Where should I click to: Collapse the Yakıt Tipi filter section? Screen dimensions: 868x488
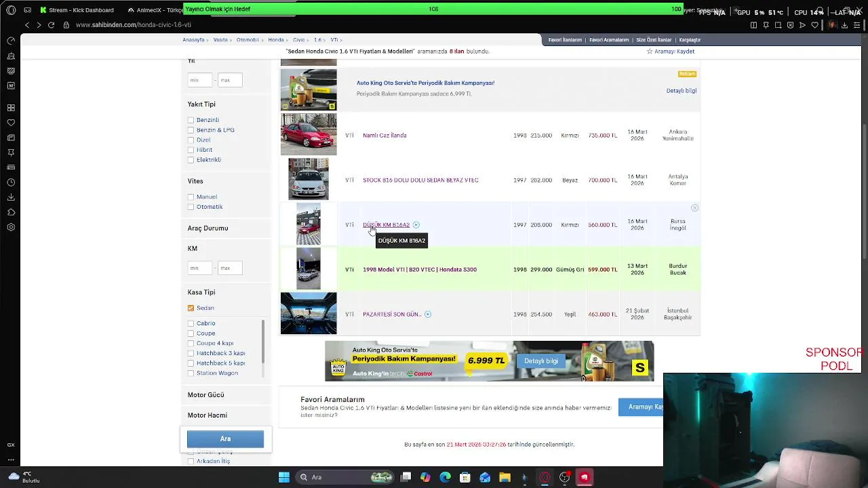pos(201,104)
